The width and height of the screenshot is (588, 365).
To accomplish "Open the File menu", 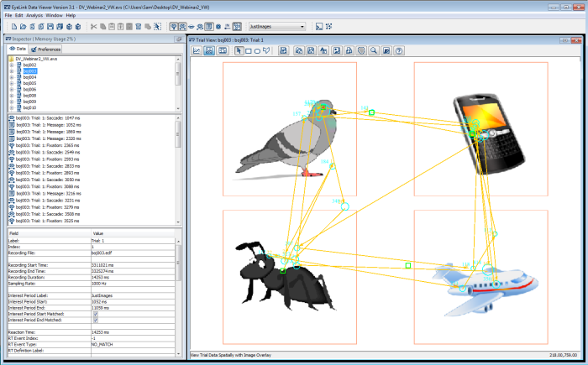I will [8, 15].
